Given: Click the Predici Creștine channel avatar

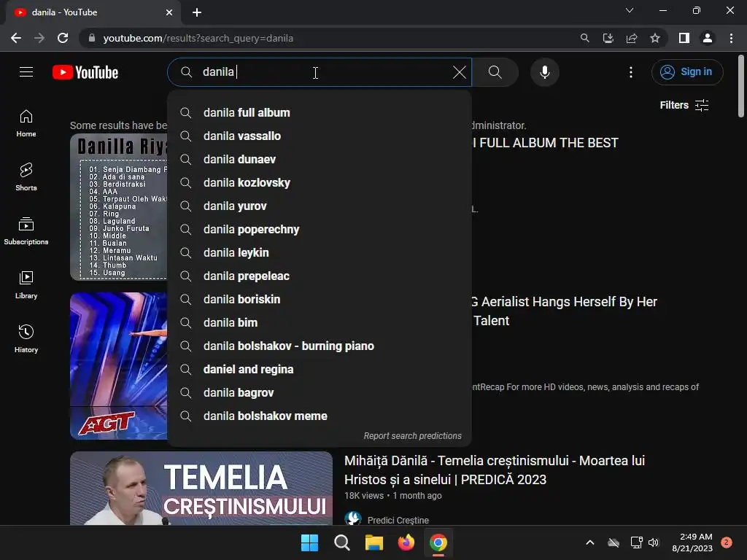Looking at the screenshot, I should tap(353, 518).
